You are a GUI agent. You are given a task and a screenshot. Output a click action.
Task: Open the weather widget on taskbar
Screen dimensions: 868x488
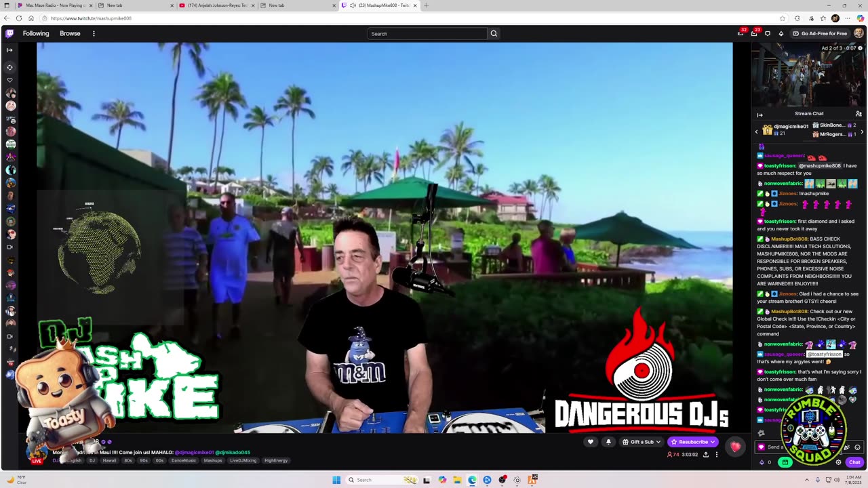click(x=16, y=480)
